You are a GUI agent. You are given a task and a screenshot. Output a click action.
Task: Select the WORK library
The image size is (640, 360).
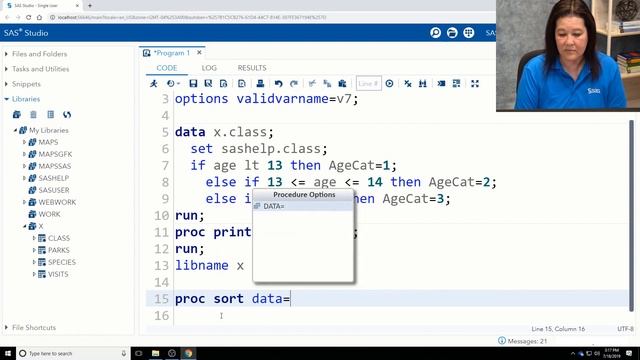(x=49, y=214)
